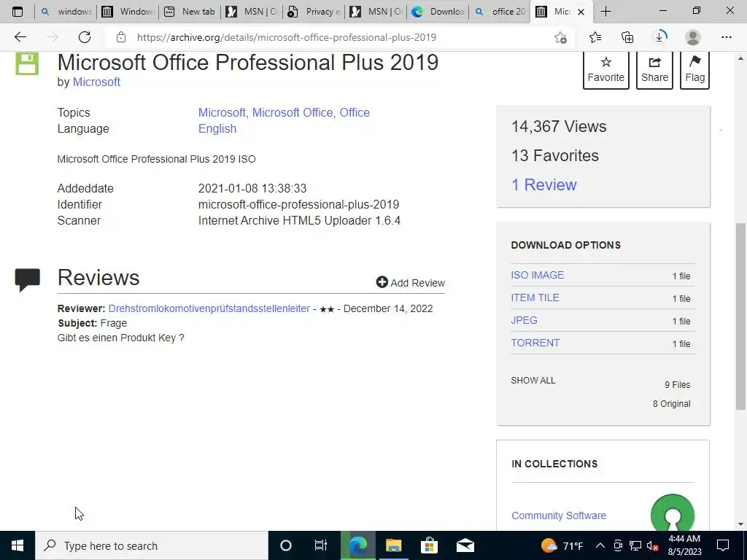Open the Favorites list icon

[x=595, y=37]
